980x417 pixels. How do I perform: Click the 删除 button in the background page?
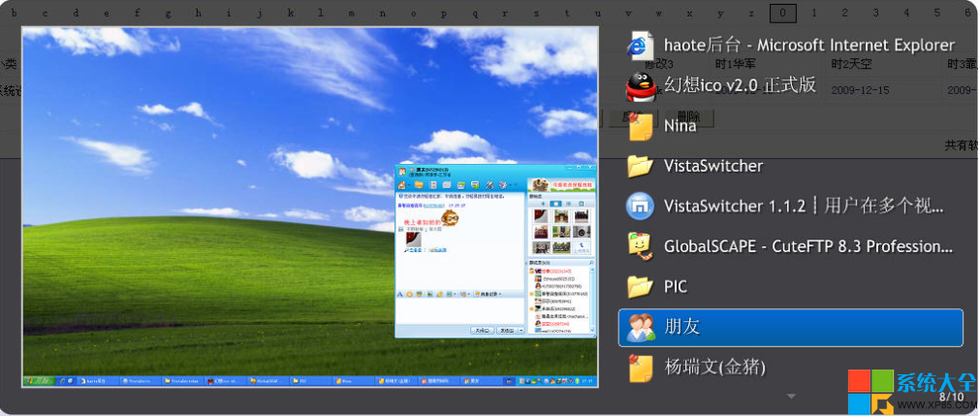pyautogui.click(x=688, y=117)
